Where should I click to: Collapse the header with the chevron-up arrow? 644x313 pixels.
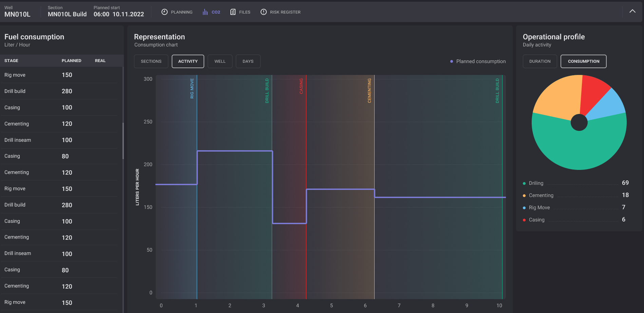point(632,11)
